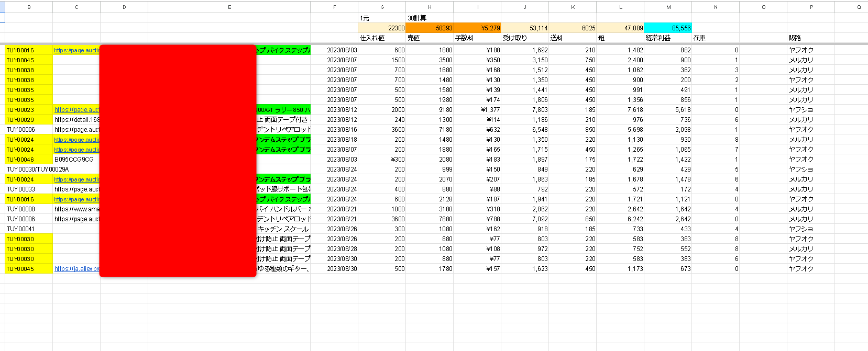The height and width of the screenshot is (351, 868).
Task: Select the total cell 47,089
Action: coord(620,28)
